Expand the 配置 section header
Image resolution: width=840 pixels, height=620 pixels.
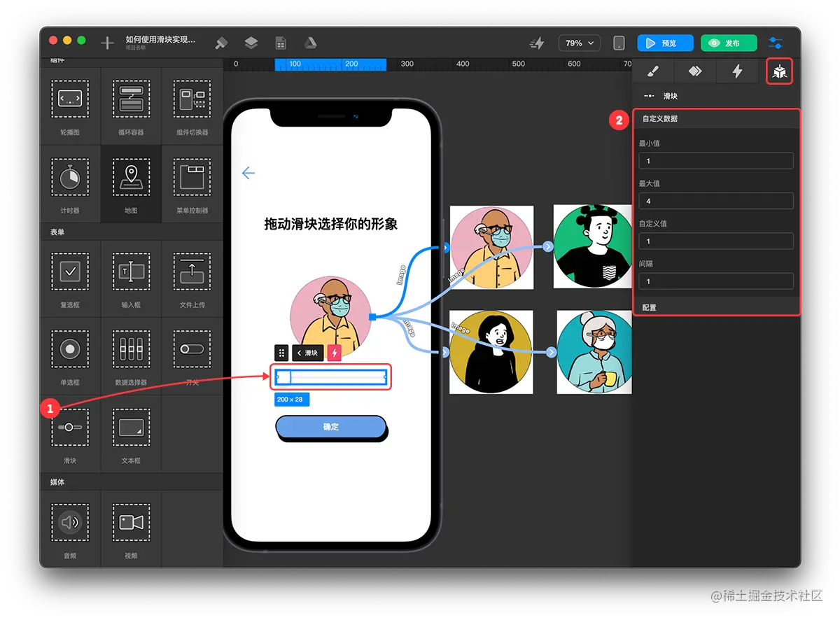coord(716,307)
